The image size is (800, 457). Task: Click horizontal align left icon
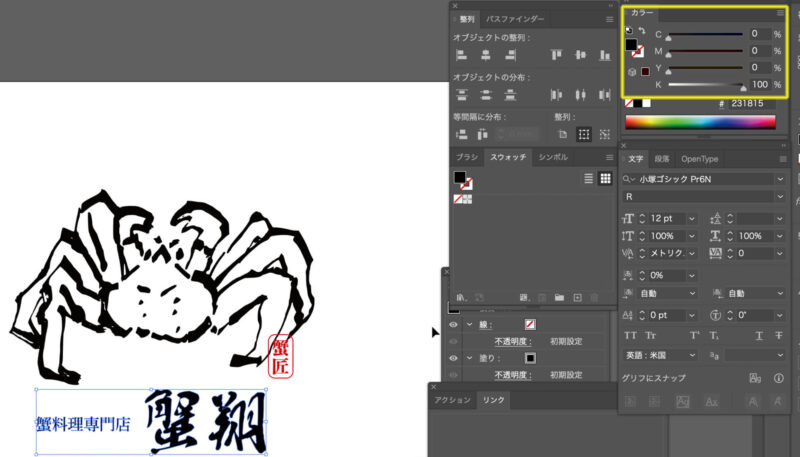tap(462, 55)
